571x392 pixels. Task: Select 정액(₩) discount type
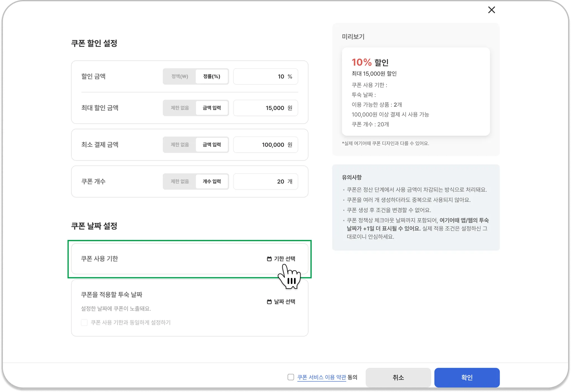coord(180,77)
